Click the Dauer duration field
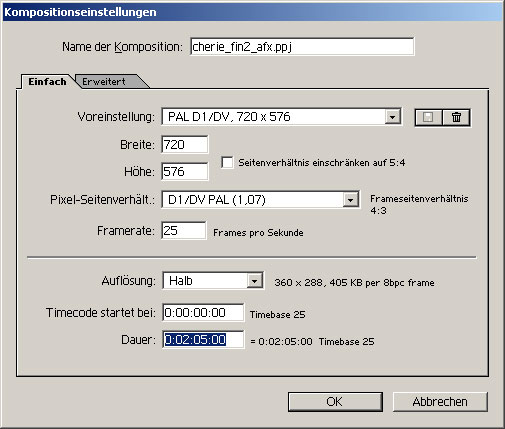 (x=203, y=339)
